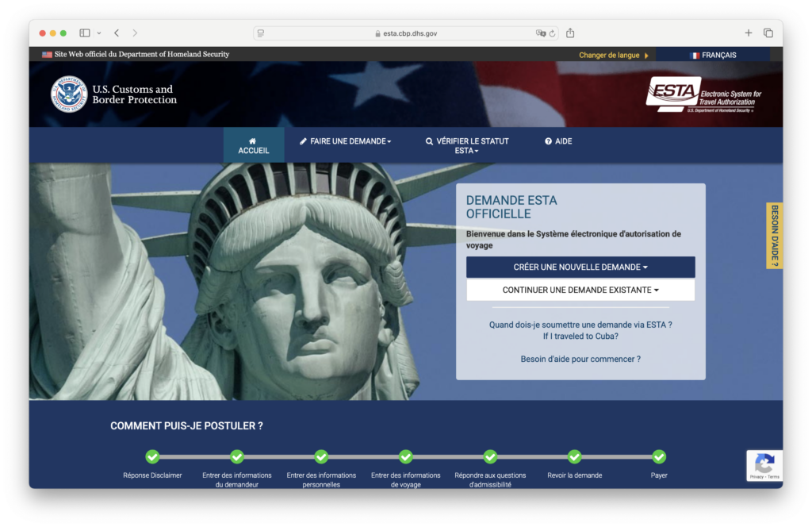The height and width of the screenshot is (527, 812).
Task: Open 'Besoin d'aide pour commencer ?' link
Action: point(580,359)
